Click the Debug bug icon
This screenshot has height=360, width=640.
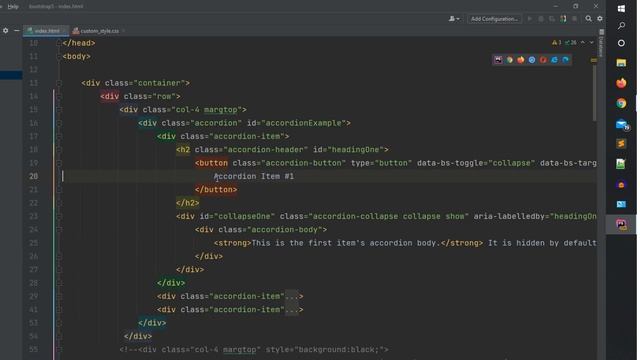pyautogui.click(x=541, y=19)
